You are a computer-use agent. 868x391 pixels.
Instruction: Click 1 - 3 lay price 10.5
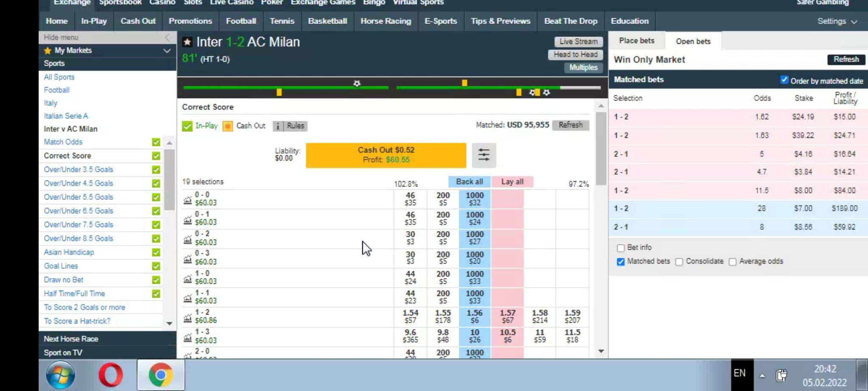click(x=507, y=336)
